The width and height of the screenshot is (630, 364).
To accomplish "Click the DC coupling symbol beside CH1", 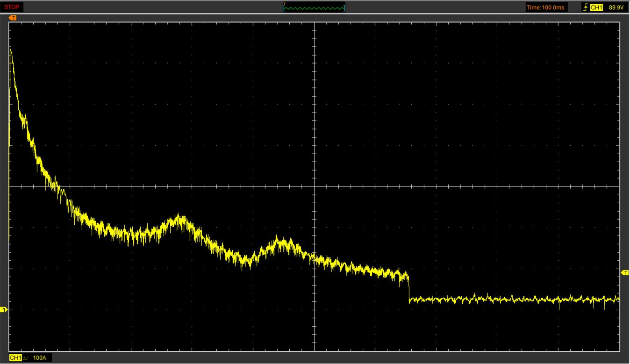I will [26, 358].
